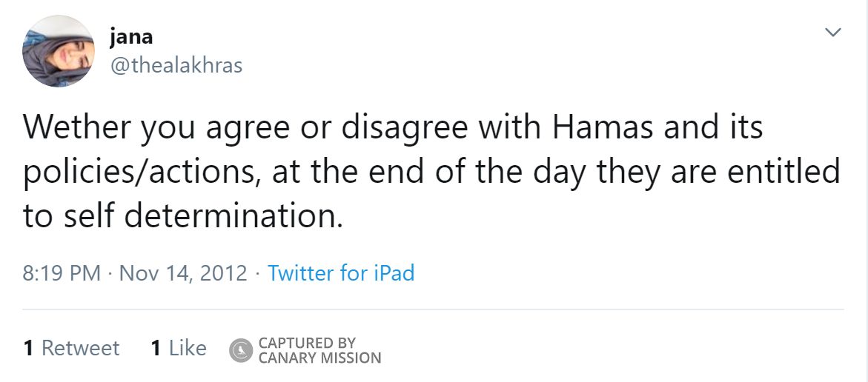The image size is (868, 382).
Task: Click the word "Hamas" in the tweet
Action: click(x=600, y=127)
